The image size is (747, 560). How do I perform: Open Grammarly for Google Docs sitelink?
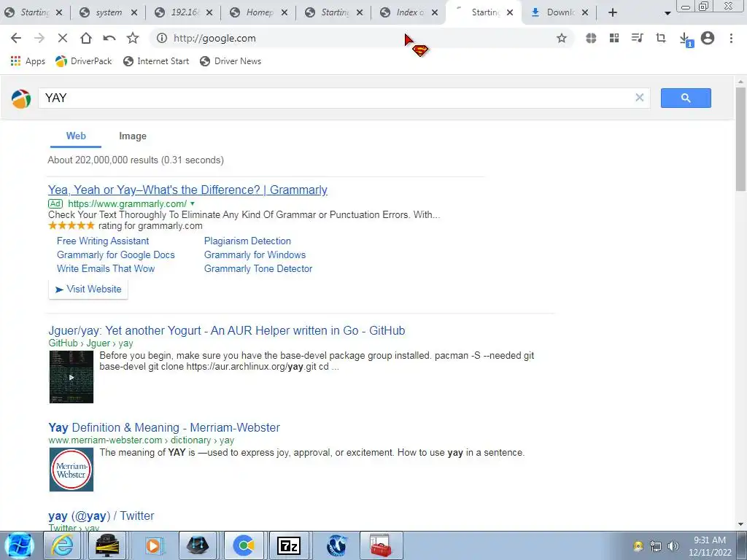click(116, 254)
